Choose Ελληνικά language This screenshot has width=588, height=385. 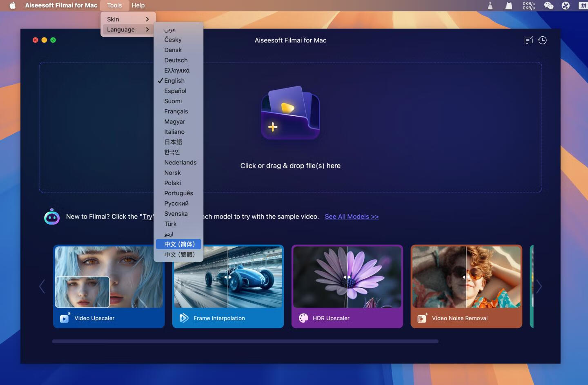pyautogui.click(x=178, y=71)
